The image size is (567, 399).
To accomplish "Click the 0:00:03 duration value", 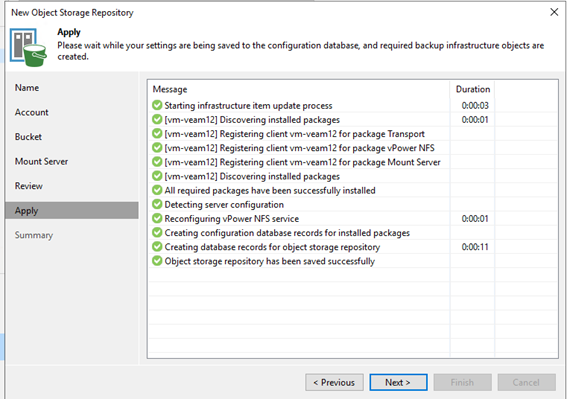I will [x=475, y=106].
